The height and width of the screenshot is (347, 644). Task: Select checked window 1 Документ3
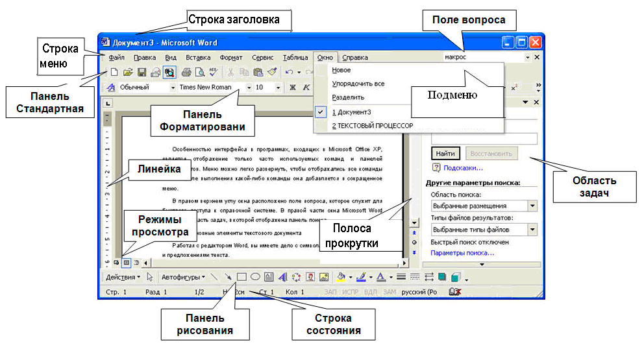click(x=351, y=112)
